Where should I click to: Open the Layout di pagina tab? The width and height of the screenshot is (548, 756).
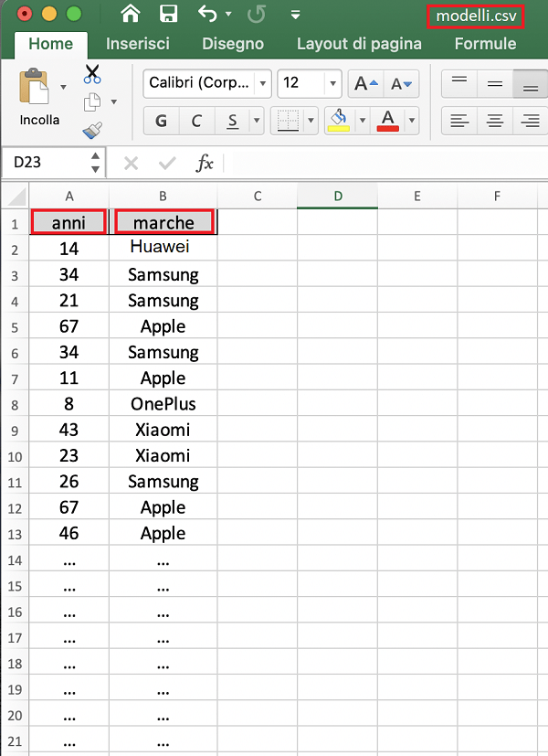(359, 44)
